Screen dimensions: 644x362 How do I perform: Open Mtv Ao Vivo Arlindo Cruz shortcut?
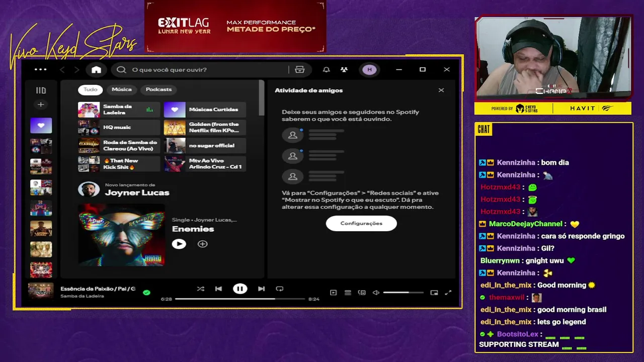click(x=205, y=164)
